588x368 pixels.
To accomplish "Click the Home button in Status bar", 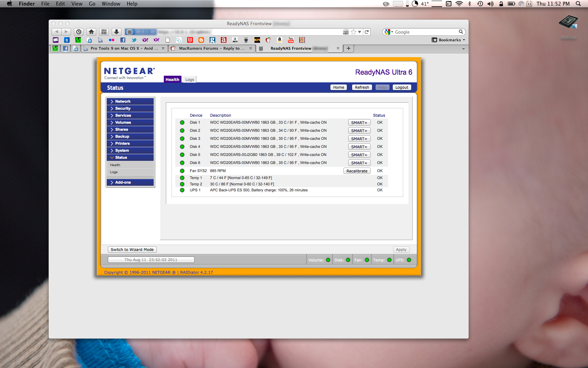I will tap(338, 87).
